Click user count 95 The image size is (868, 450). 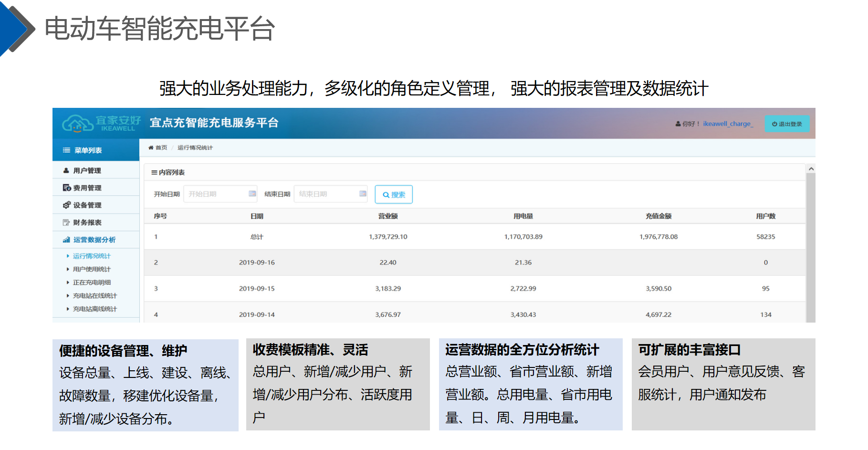coord(765,289)
